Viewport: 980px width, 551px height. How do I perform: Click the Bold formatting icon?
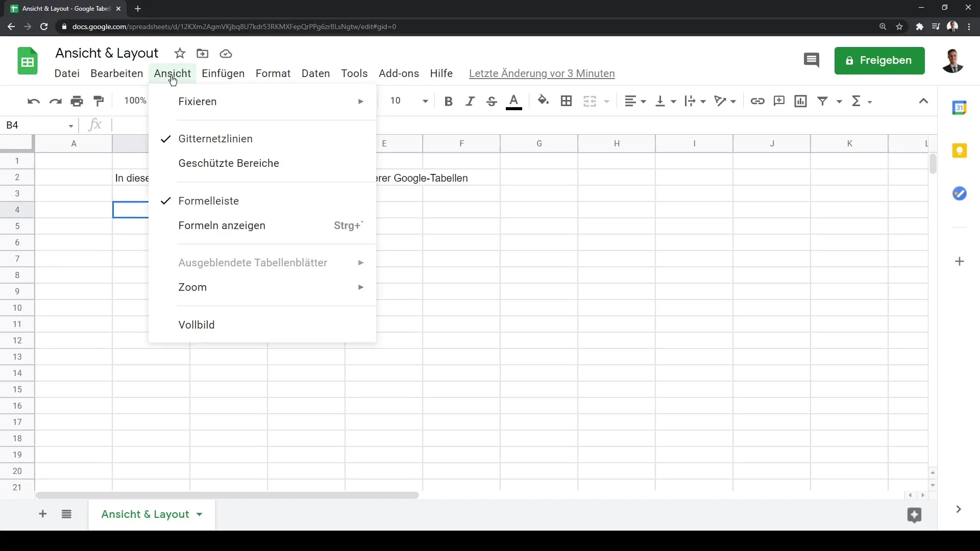(448, 101)
